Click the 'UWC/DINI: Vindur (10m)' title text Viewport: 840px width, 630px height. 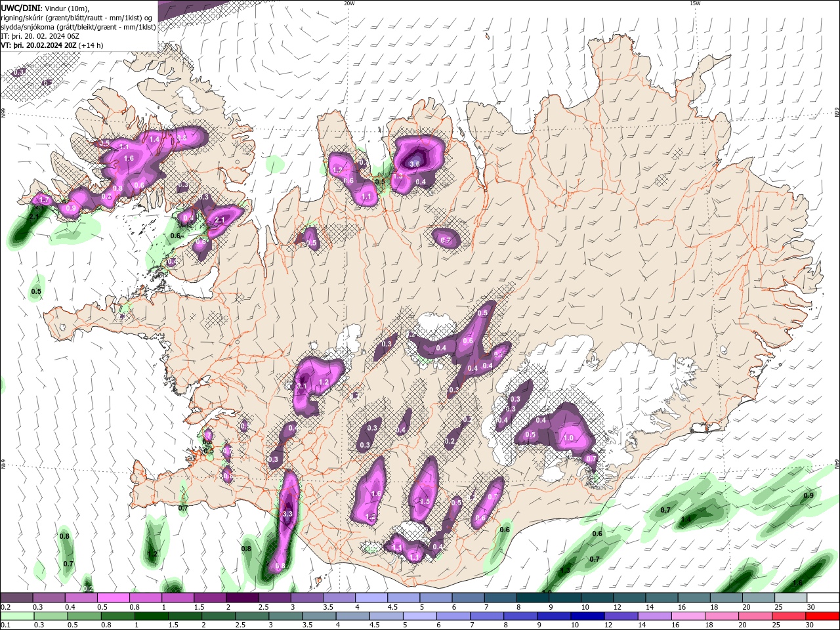point(45,7)
